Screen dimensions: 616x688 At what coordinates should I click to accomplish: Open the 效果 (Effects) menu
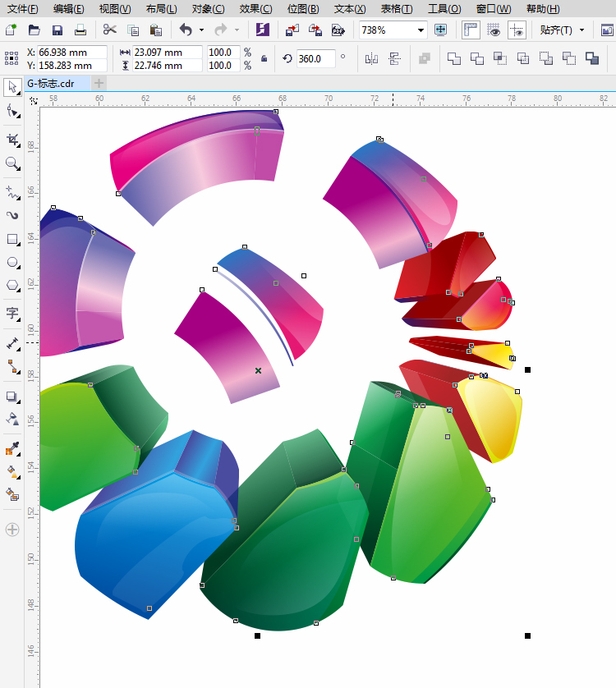click(x=255, y=9)
